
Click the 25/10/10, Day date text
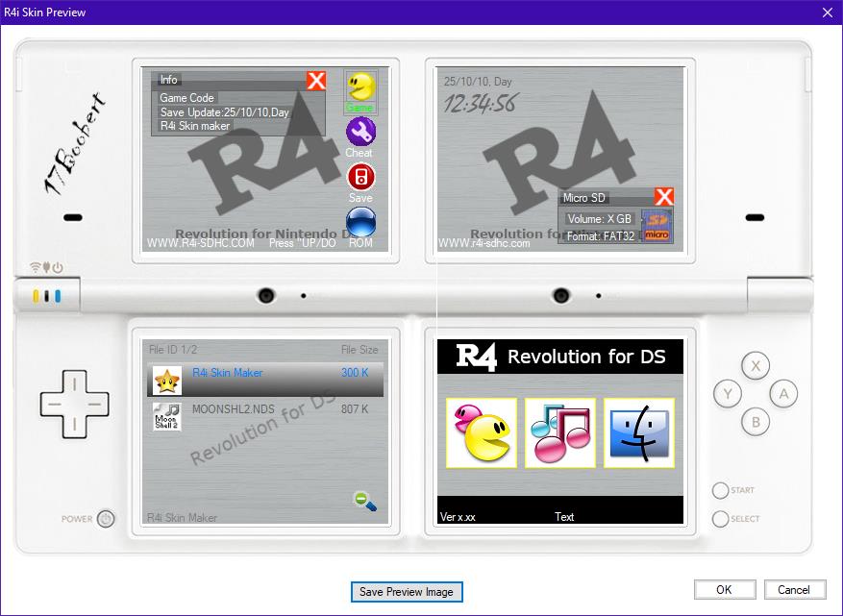(x=478, y=82)
